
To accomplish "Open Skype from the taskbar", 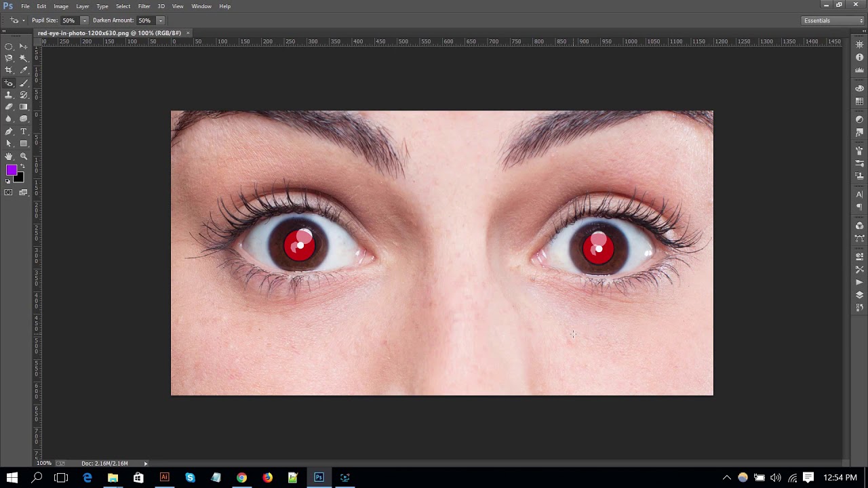I will [190, 478].
